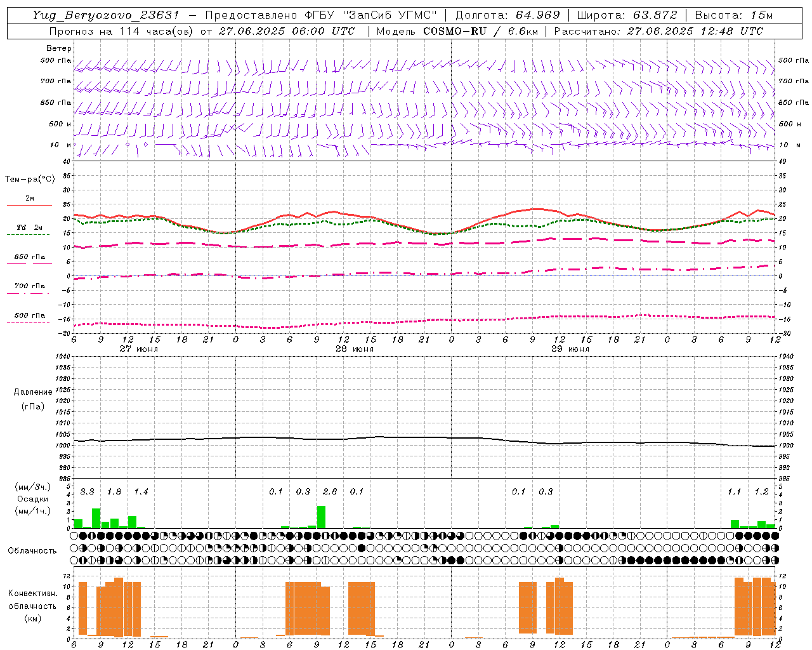
Task: Click the 2.6 precipitation value
Action: [330, 492]
